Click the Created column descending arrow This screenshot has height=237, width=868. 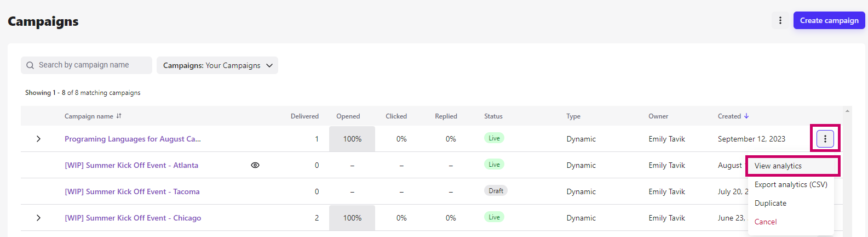tap(746, 116)
